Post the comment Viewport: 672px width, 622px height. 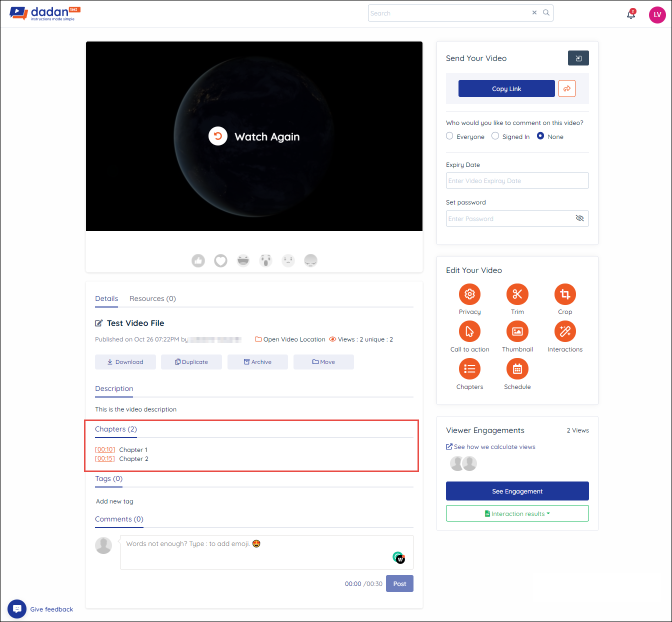399,583
